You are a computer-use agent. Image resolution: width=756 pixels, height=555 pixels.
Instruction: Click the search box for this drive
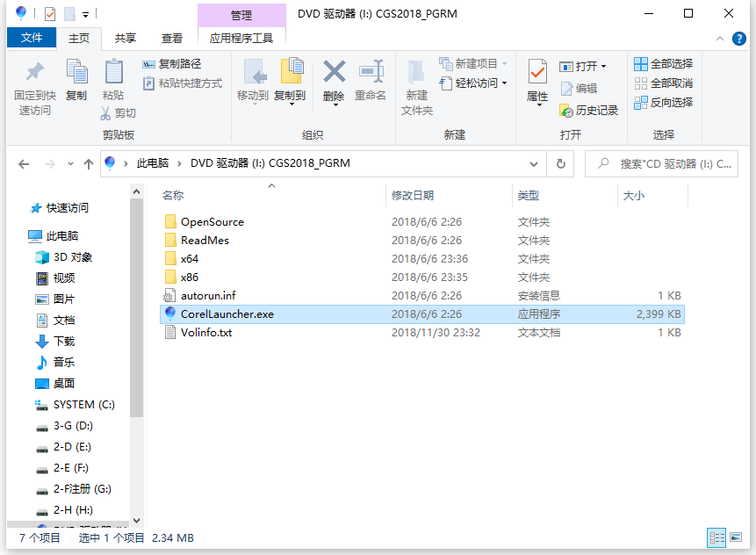(661, 164)
